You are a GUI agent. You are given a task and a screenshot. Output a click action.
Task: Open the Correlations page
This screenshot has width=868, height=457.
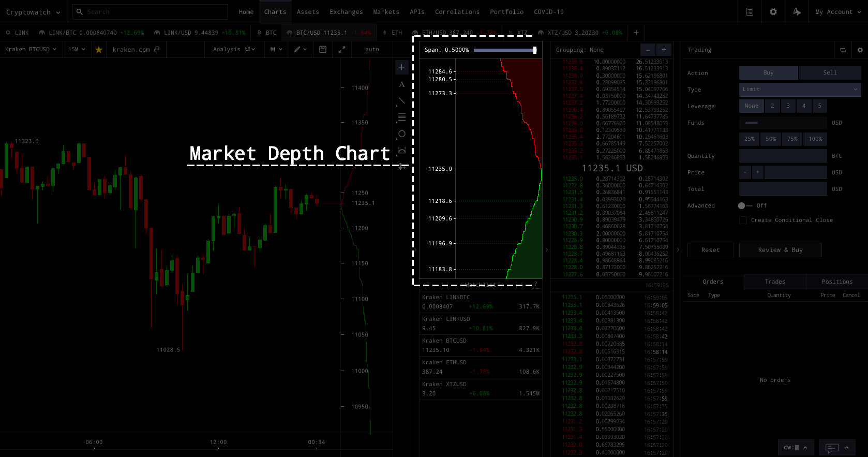tap(457, 12)
